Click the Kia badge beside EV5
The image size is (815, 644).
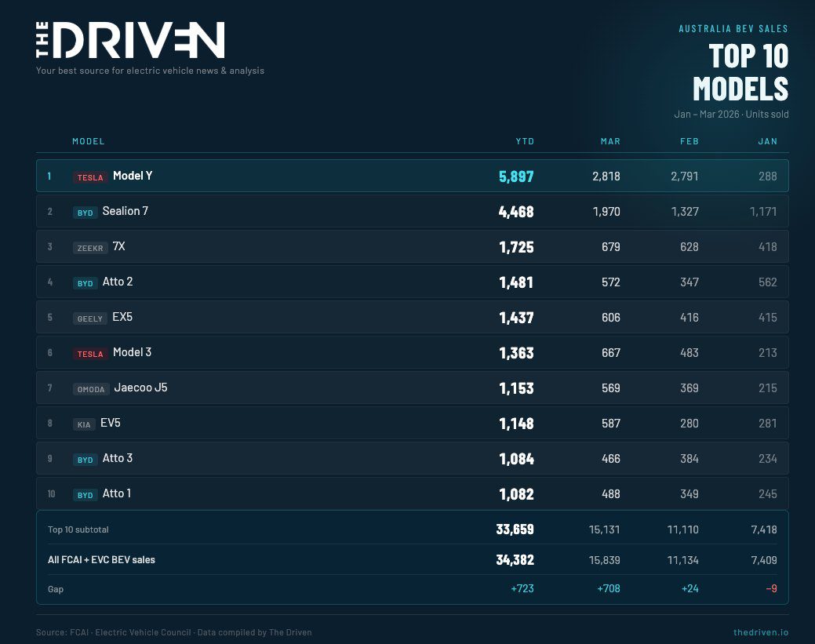pos(84,424)
